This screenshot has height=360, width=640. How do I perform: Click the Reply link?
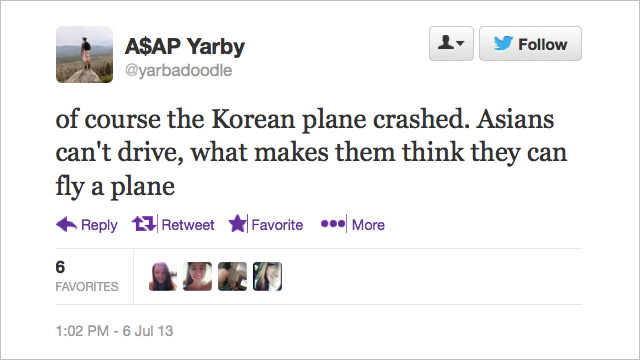99,225
